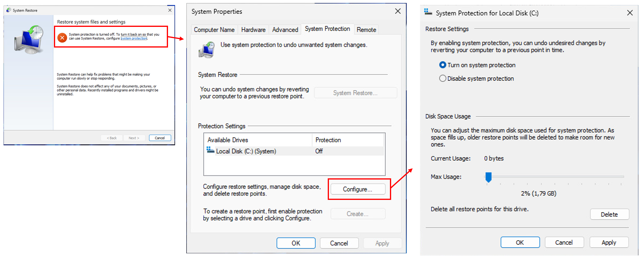Click the Local Disk (C:) drive icon
Screen dimensions: 644x274
(210, 150)
